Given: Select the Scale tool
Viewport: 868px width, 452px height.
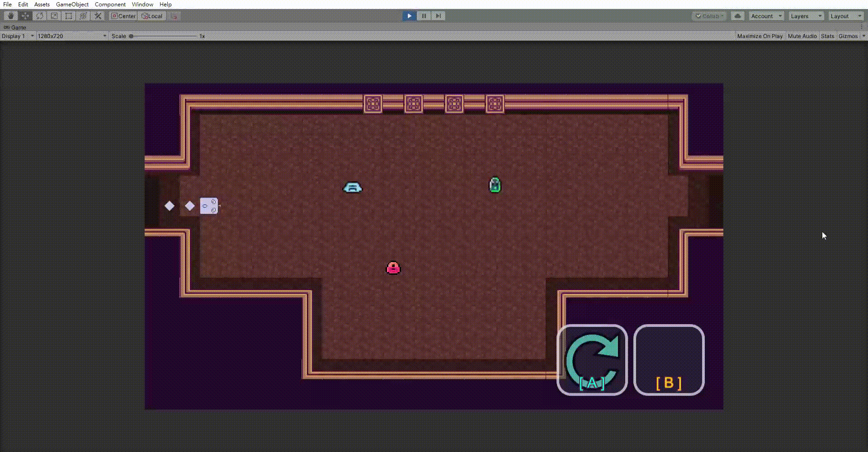Looking at the screenshot, I should point(54,16).
